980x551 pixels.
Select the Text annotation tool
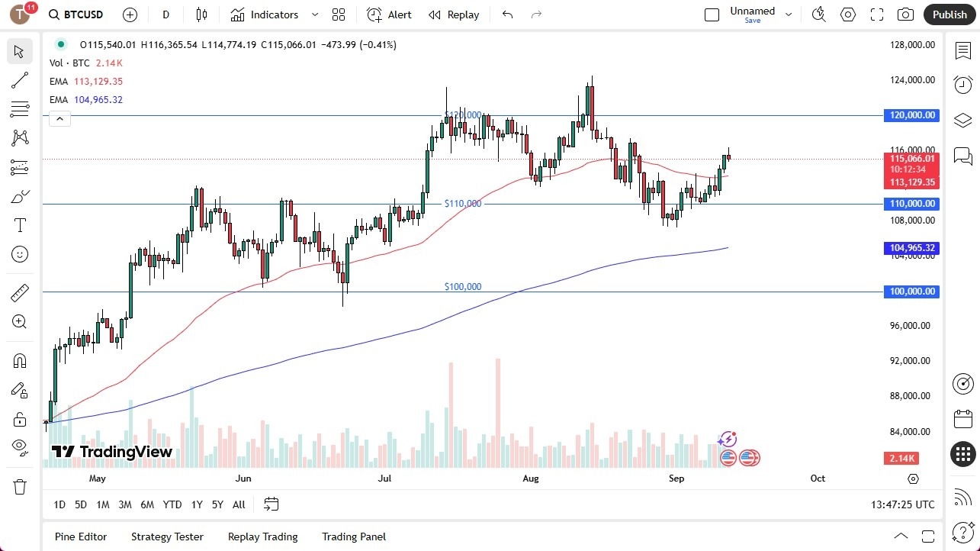pos(19,224)
